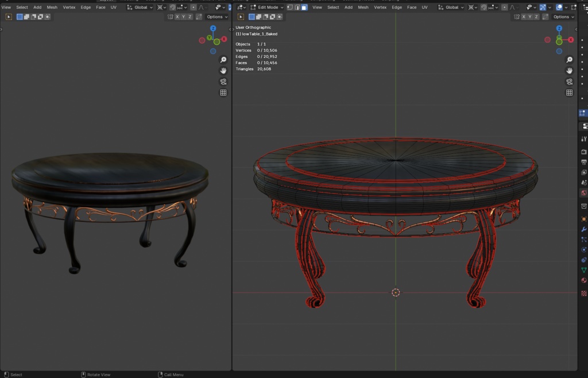Click the 3D cursor in right viewport
This screenshot has height=378, width=588.
coord(396,292)
